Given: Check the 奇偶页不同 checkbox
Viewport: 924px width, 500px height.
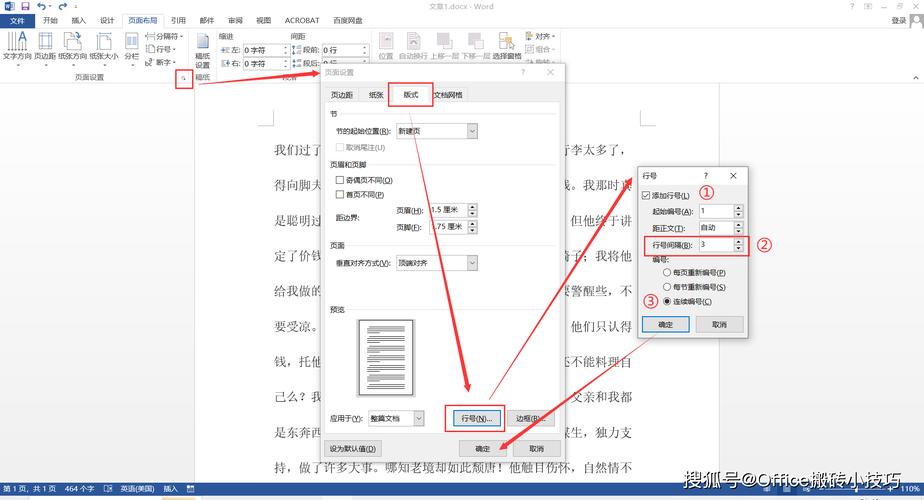Looking at the screenshot, I should pos(339,180).
